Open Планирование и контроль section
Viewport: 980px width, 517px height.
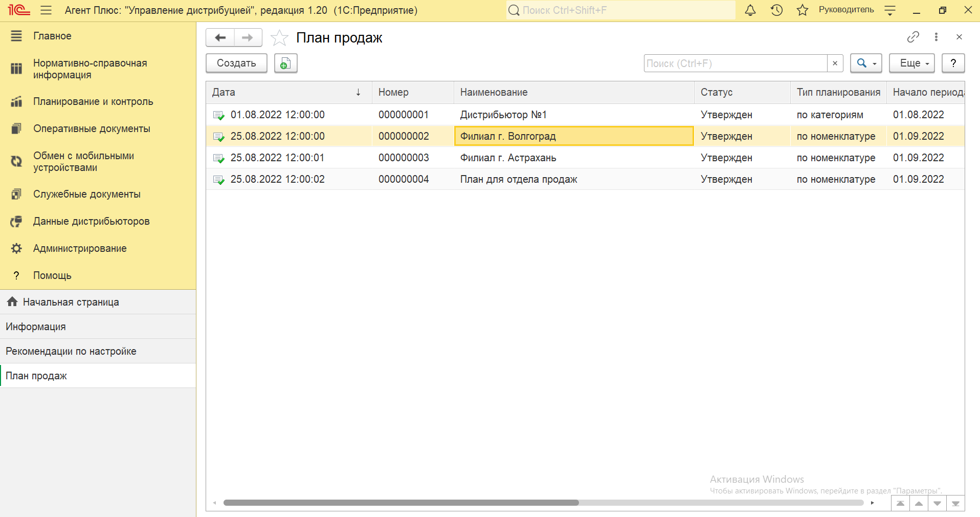click(x=93, y=101)
